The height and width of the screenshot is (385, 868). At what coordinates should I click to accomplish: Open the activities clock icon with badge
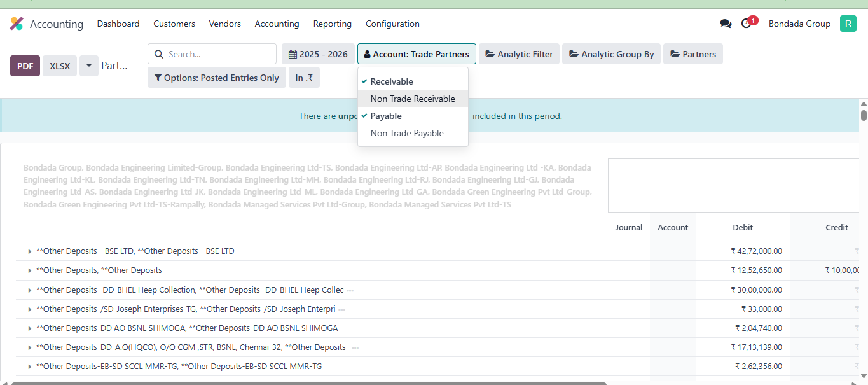(x=748, y=23)
